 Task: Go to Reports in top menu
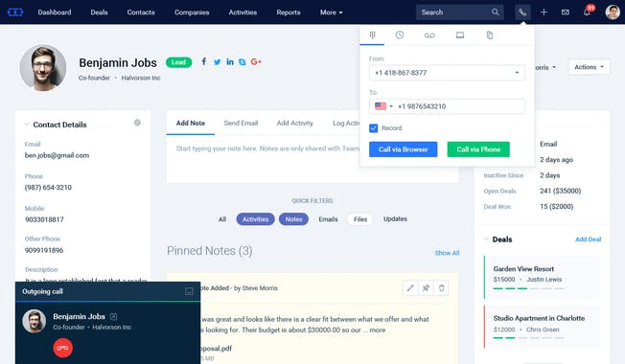(x=289, y=12)
